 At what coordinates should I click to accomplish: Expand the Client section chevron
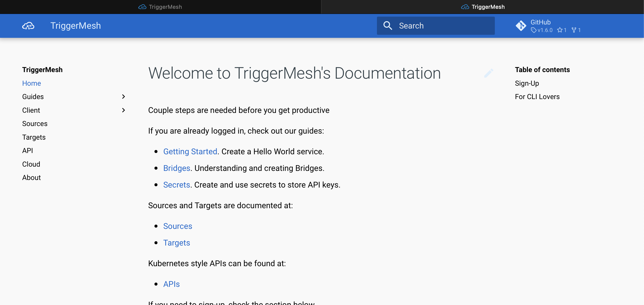(123, 110)
